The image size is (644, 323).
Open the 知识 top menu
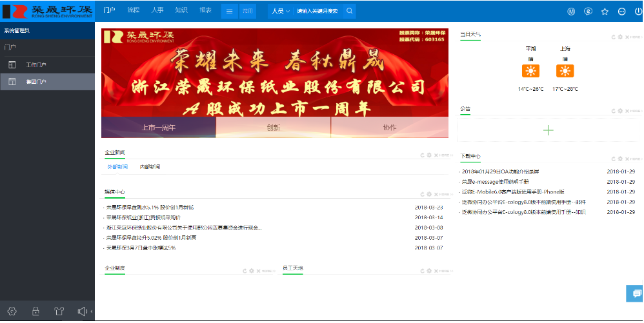(x=181, y=10)
